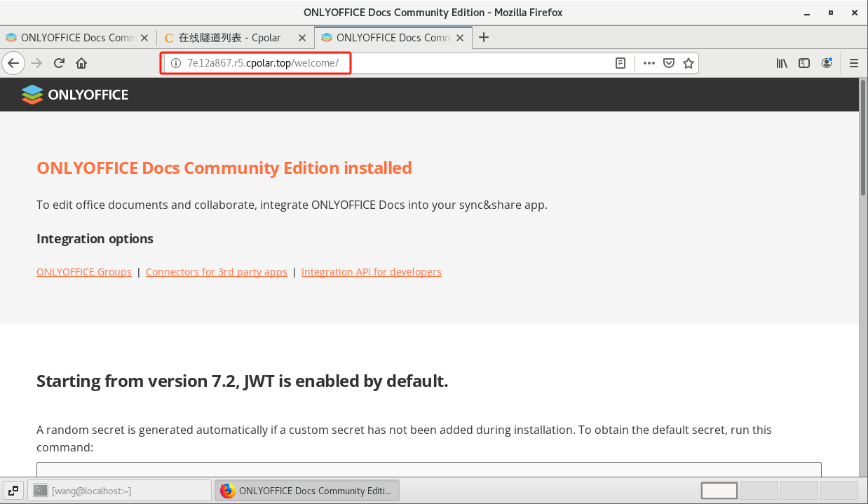Open the ONLYOFFICE Groups link
The width and height of the screenshot is (868, 504).
pyautogui.click(x=84, y=272)
